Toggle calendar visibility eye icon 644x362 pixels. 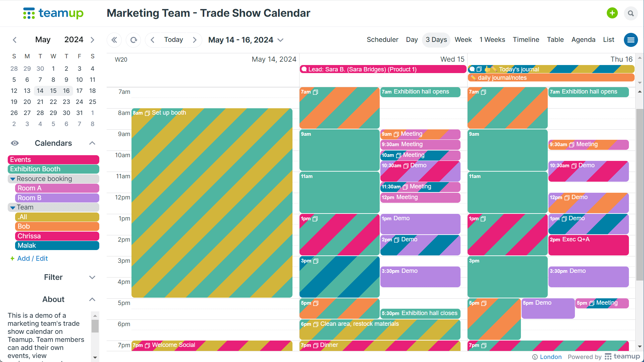[x=15, y=143]
